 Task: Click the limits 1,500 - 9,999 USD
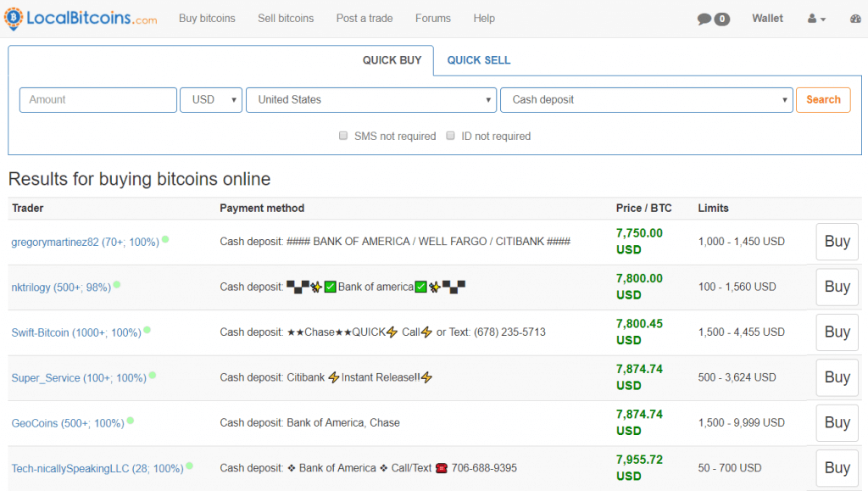741,423
